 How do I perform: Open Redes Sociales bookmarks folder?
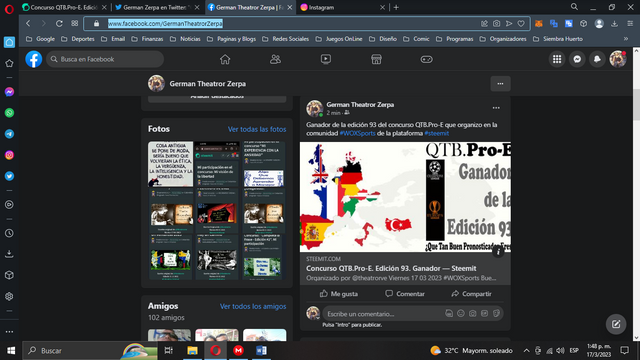286,39
